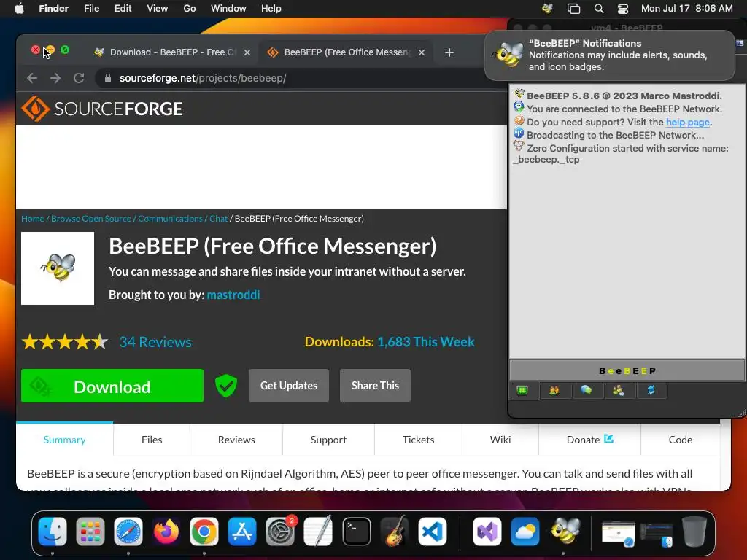Open the Apple menu
The width and height of the screenshot is (747, 560).
point(19,8)
